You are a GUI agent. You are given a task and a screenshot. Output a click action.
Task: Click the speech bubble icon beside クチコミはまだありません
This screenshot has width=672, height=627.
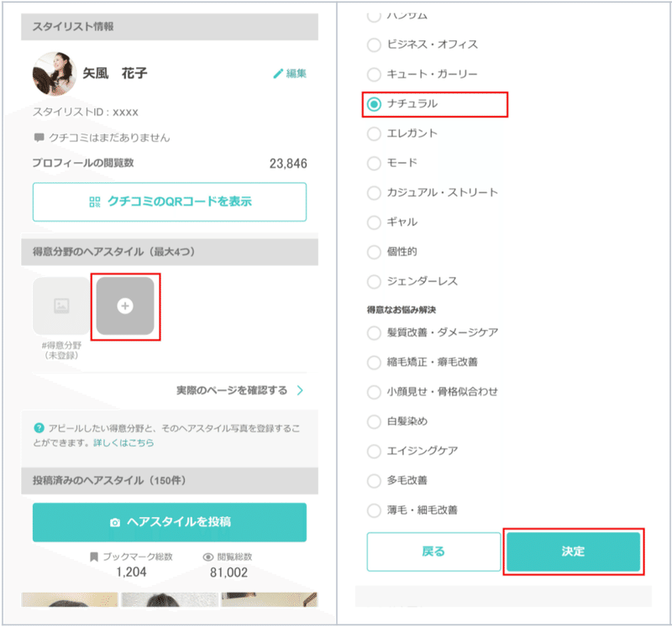point(39,138)
